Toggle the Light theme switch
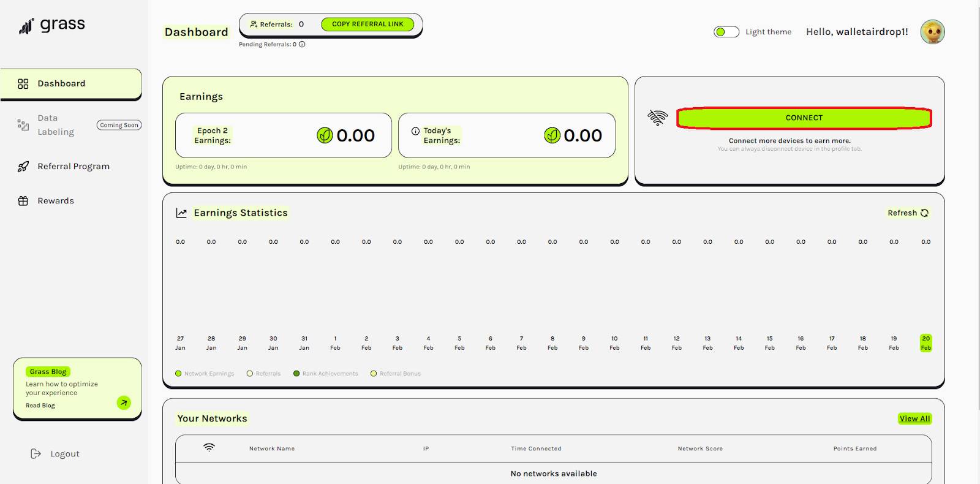The image size is (980, 484). click(726, 32)
